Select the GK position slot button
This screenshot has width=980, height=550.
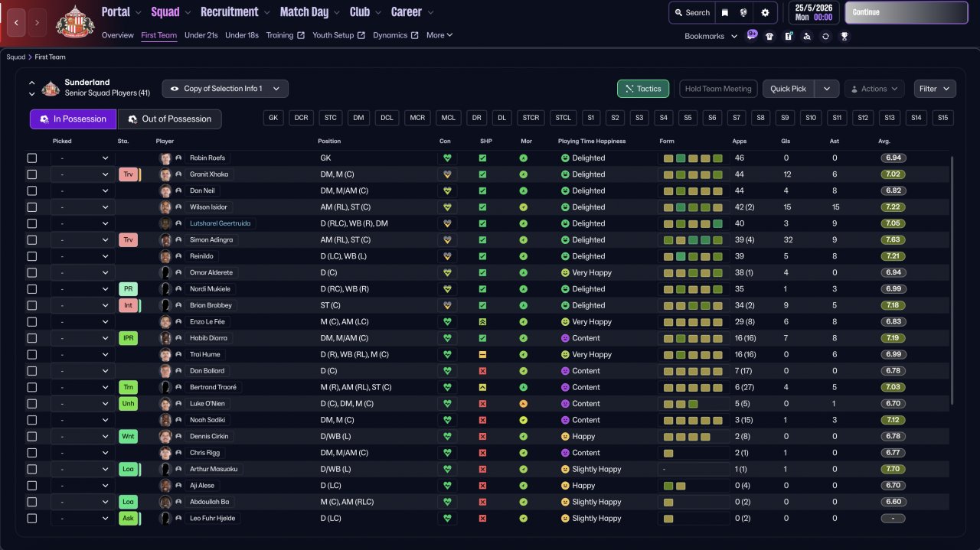coord(273,118)
